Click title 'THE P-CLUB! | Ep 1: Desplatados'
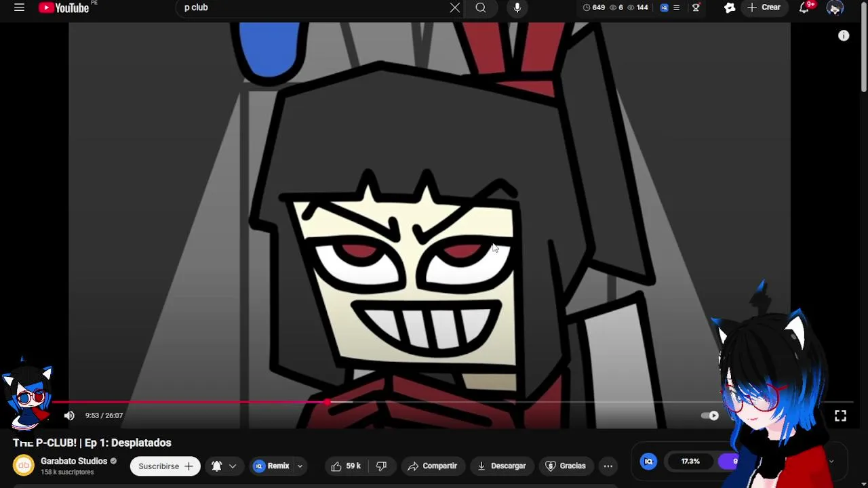The height and width of the screenshot is (488, 868). click(92, 443)
